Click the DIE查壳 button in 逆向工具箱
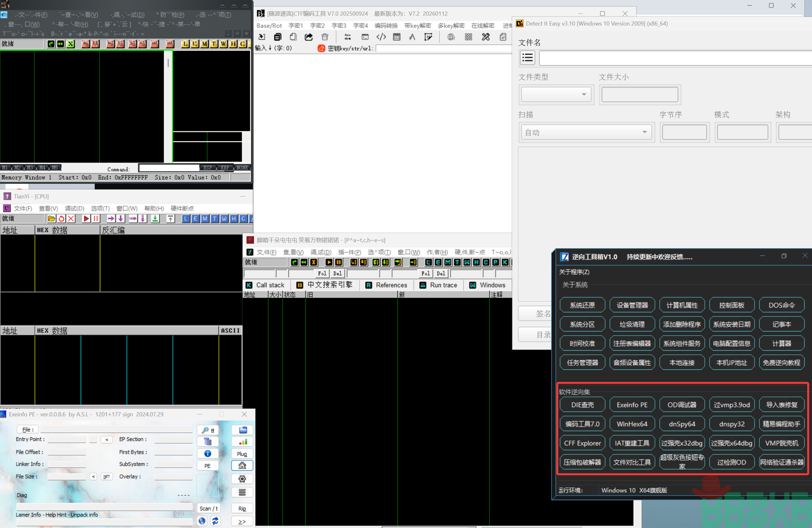 click(582, 405)
